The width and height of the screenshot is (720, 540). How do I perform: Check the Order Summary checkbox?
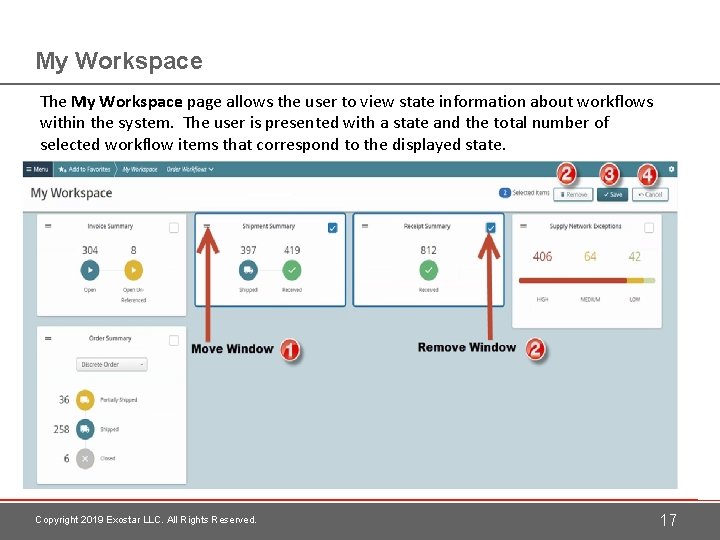coord(174,340)
